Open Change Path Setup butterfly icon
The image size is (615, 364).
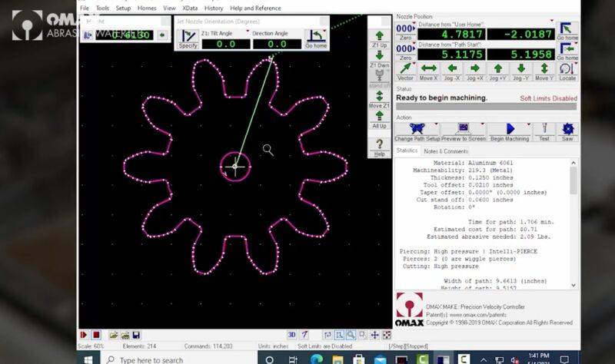coord(417,129)
